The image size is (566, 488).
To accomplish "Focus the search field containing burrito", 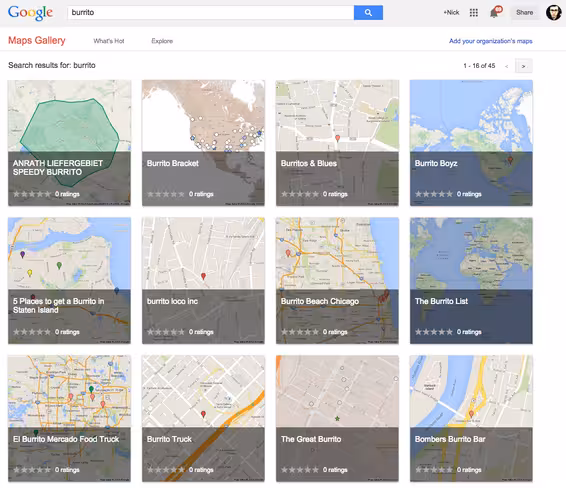I will click(210, 13).
